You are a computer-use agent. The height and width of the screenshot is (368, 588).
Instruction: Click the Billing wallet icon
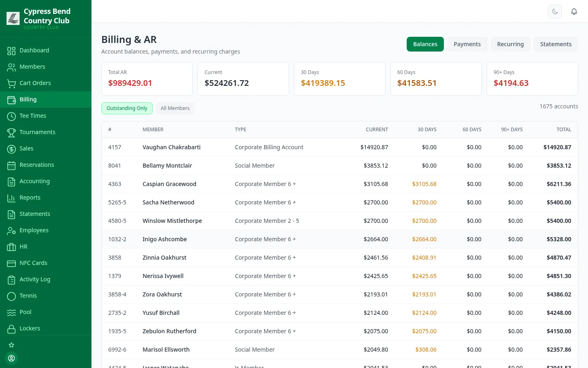[x=11, y=99]
